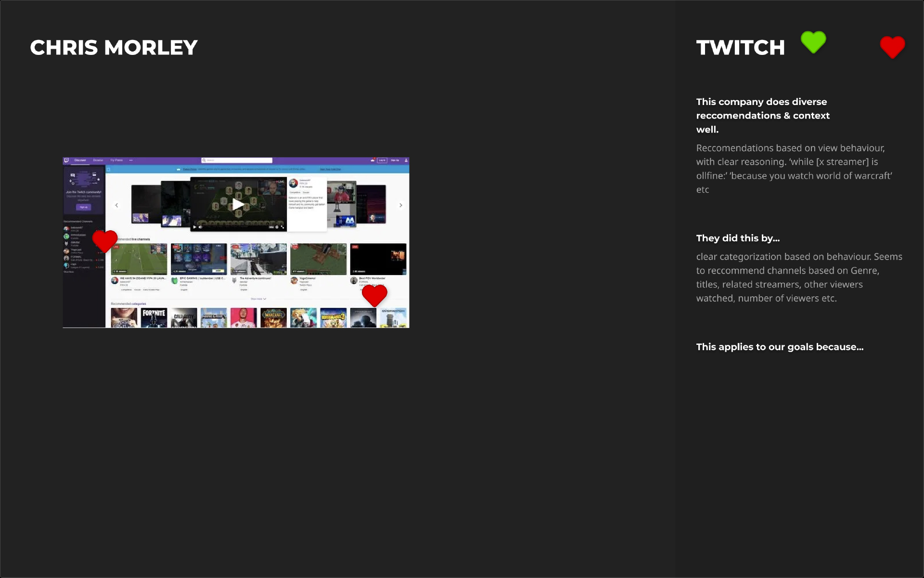The width and height of the screenshot is (924, 578).
Task: Open the Best POV Worldwide live channel thumbnail
Action: (378, 259)
